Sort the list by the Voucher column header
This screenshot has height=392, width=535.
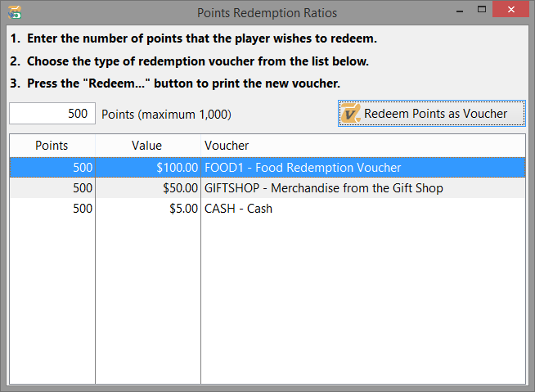point(363,146)
